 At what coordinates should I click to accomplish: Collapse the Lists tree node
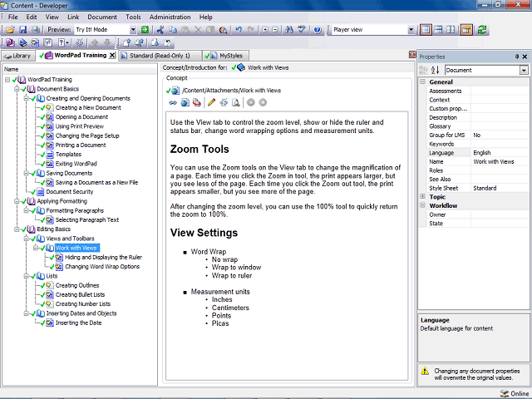[x=26, y=276]
